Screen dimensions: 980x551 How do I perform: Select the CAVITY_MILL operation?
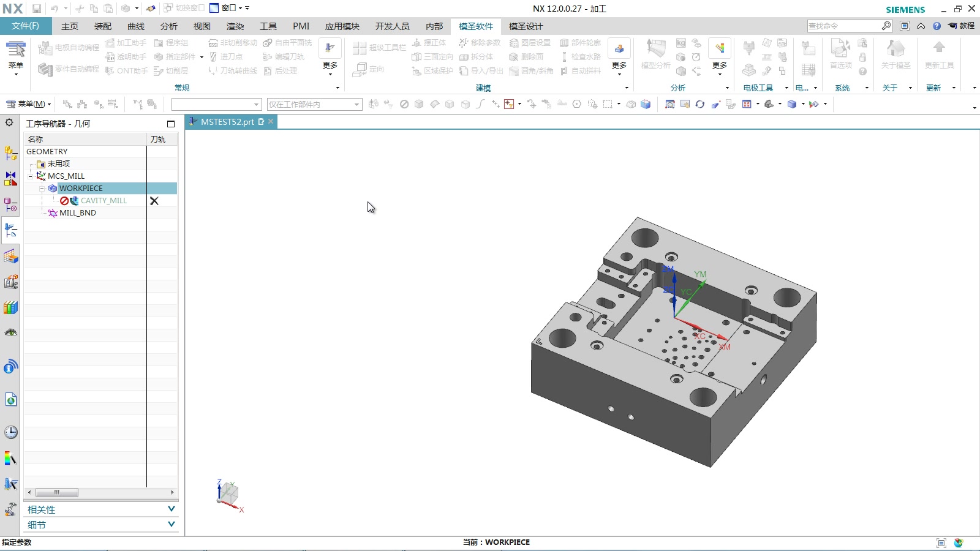pos(104,201)
